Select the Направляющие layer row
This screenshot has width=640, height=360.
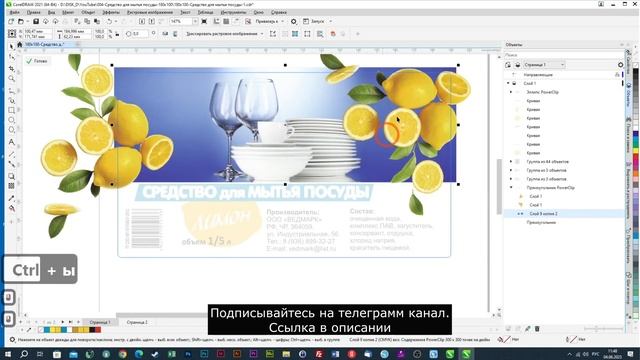(564, 75)
